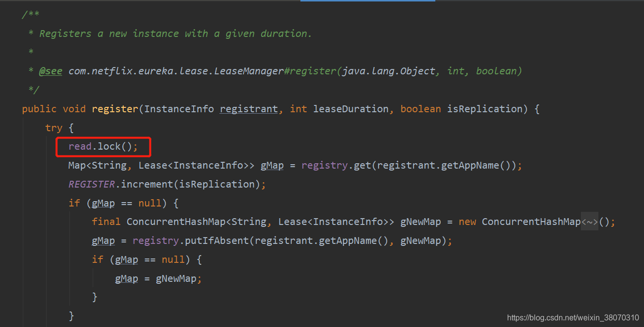Screen dimensions: 644x327
Task: Click the InstanceInfo type in the method signature
Action: (179, 109)
